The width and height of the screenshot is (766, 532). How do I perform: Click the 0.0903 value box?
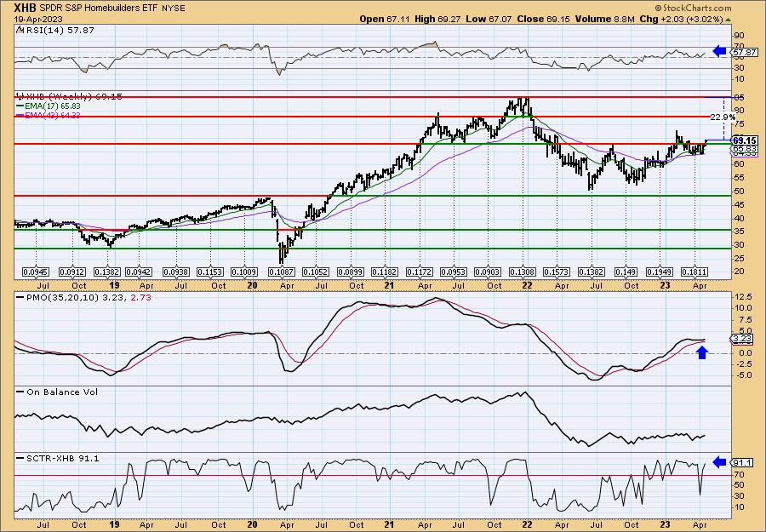[x=488, y=272]
